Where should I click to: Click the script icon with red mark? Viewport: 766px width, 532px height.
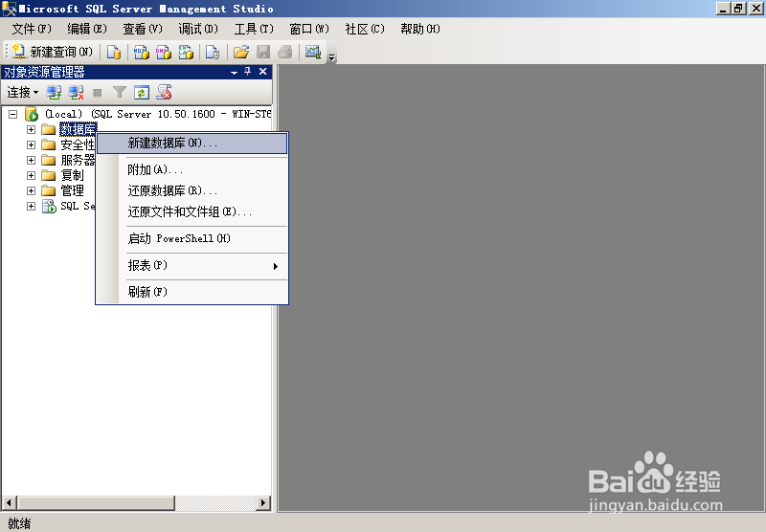[164, 92]
